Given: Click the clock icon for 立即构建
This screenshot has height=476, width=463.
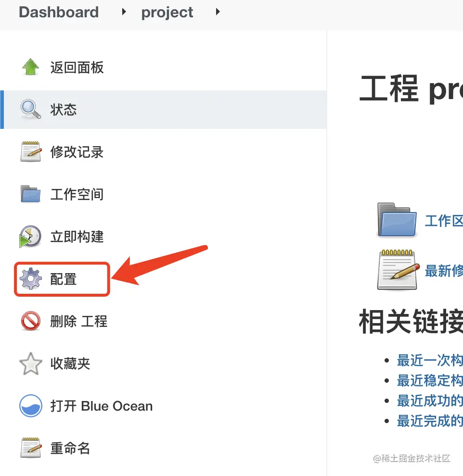Looking at the screenshot, I should 30,237.
